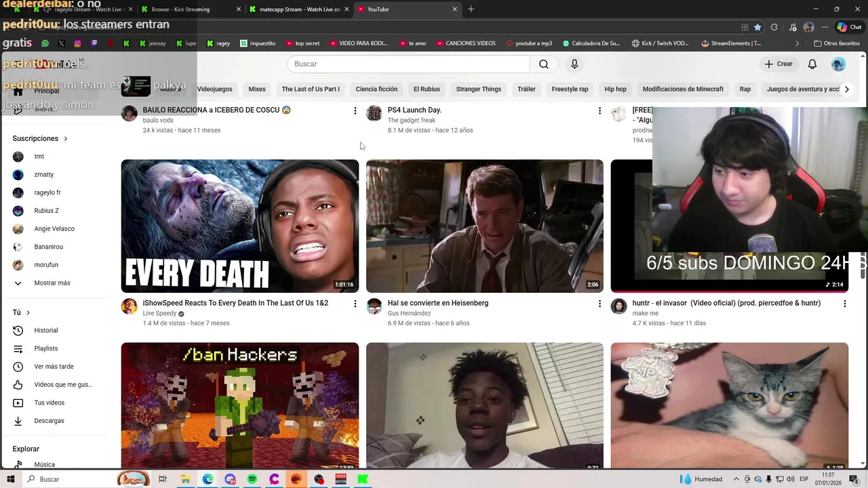Open Windows notification center icon

[x=854, y=479]
